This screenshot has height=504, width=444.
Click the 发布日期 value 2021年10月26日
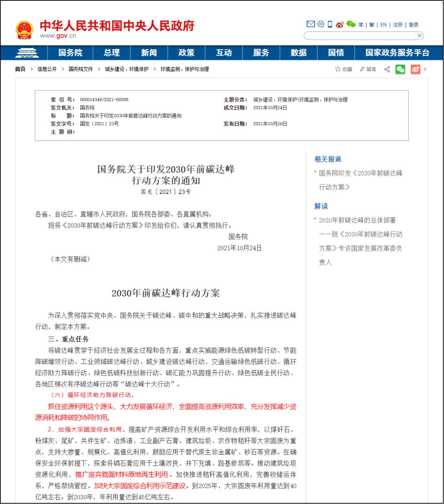270,124
